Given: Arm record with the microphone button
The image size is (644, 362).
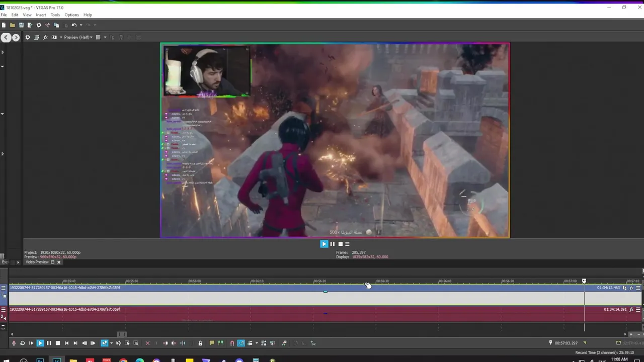Looking at the screenshot, I should 14,343.
